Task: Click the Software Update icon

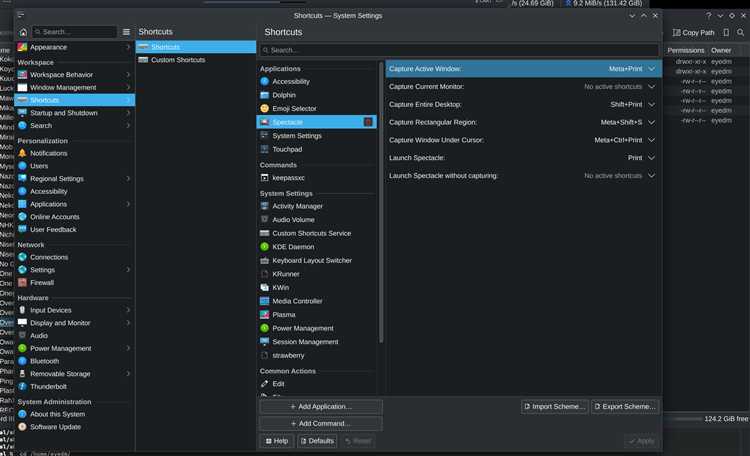Action: 22,427
